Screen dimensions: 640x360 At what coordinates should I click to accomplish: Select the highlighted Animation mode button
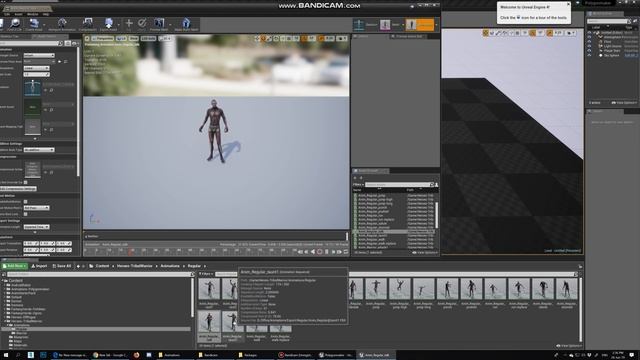coord(420,24)
